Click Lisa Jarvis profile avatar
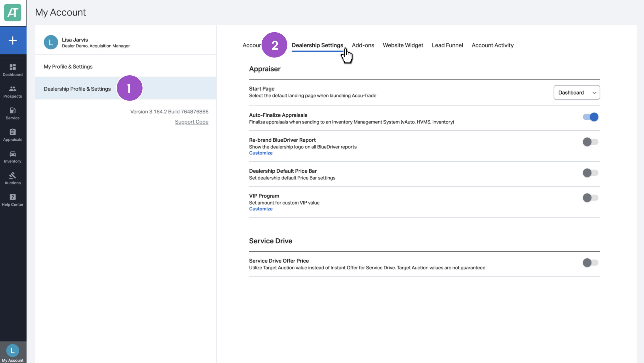 [x=51, y=42]
